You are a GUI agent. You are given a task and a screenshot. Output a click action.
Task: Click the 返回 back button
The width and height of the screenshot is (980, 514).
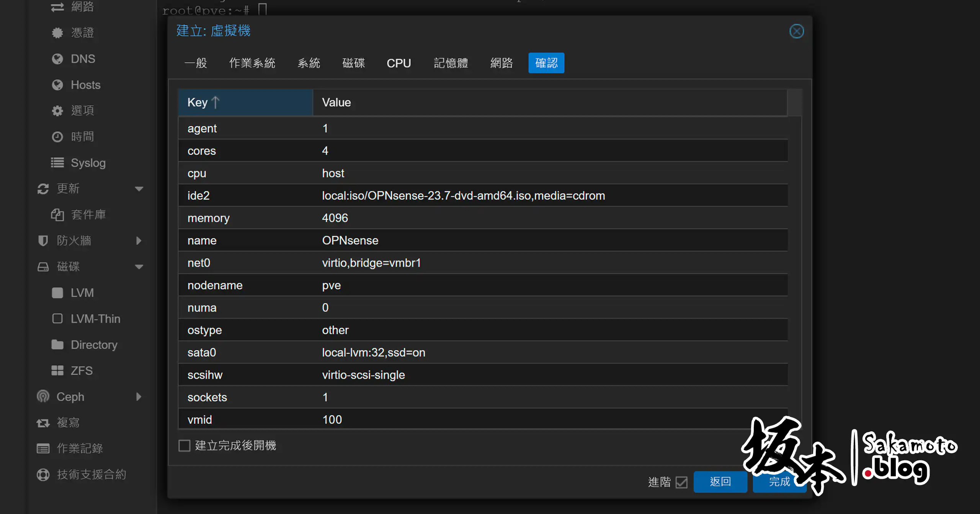point(720,482)
